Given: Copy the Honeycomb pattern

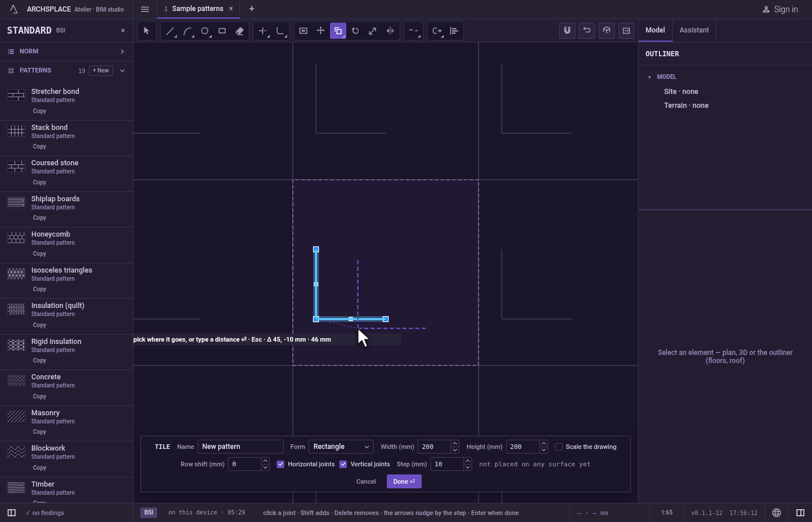Looking at the screenshot, I should tap(39, 254).
